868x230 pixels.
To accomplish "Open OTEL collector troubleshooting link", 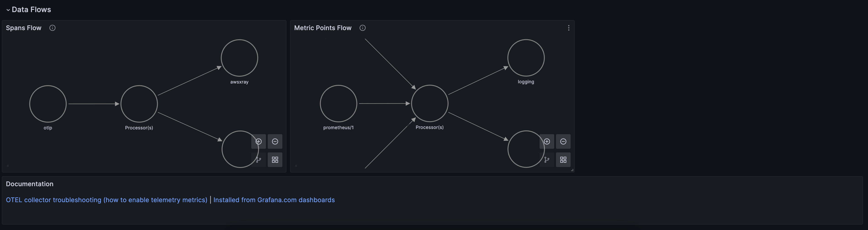I will (107, 200).
